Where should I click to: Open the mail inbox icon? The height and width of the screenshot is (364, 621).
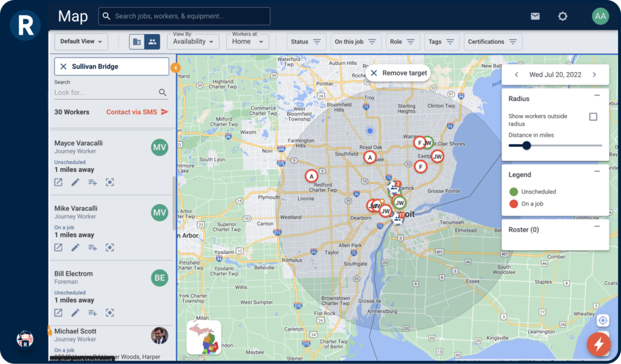coord(535,16)
